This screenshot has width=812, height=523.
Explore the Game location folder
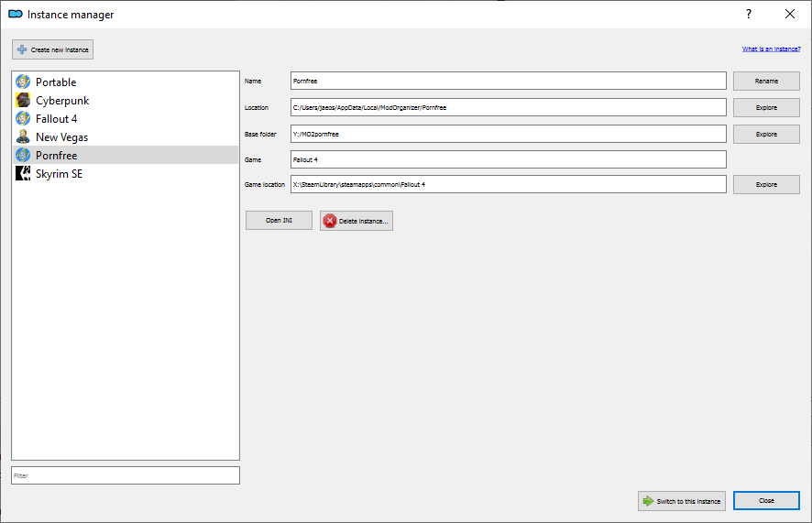pyautogui.click(x=766, y=185)
